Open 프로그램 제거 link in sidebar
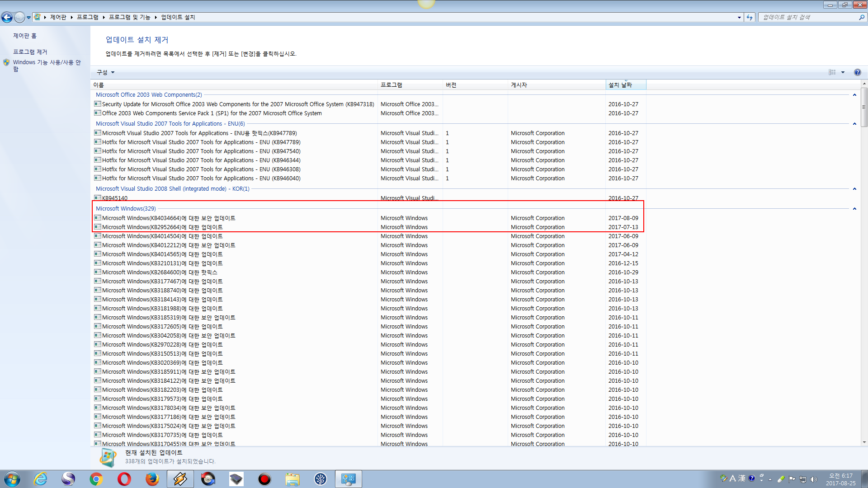 (30, 52)
